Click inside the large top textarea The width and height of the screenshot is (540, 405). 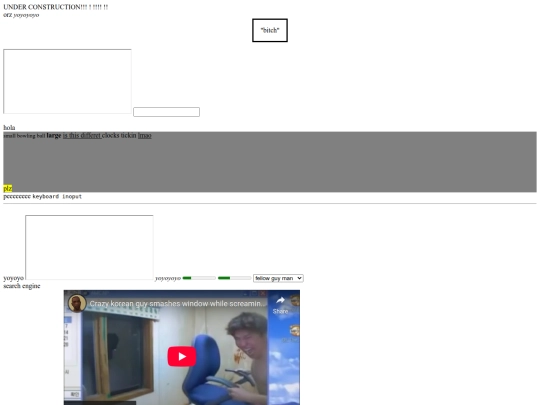67,81
